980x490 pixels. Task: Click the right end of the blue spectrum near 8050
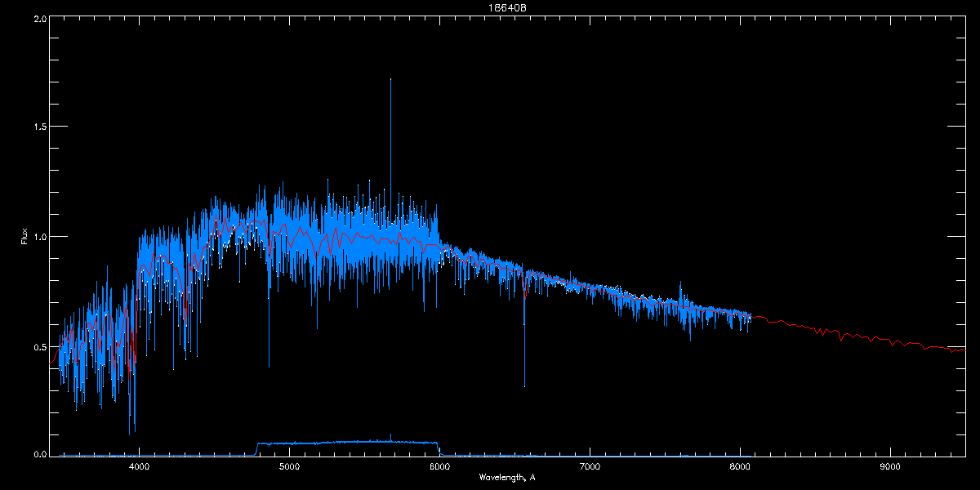(749, 316)
